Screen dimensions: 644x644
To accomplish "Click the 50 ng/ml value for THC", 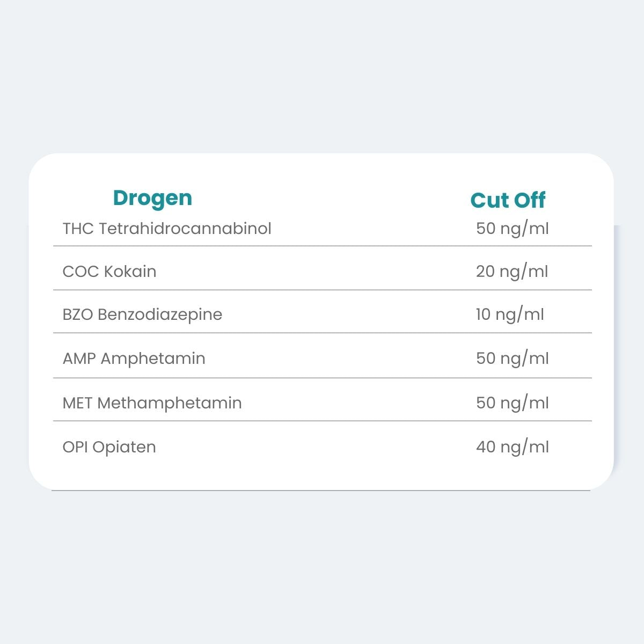I will [513, 229].
